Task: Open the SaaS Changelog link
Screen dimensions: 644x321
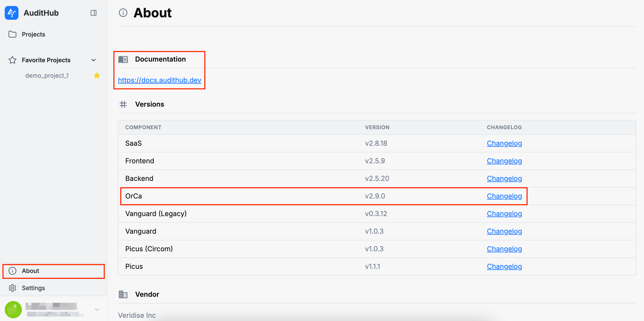Action: 504,144
